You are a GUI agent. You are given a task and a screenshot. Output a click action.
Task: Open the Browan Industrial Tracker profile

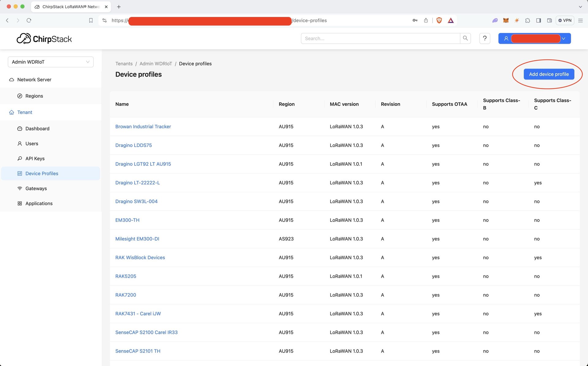click(143, 126)
